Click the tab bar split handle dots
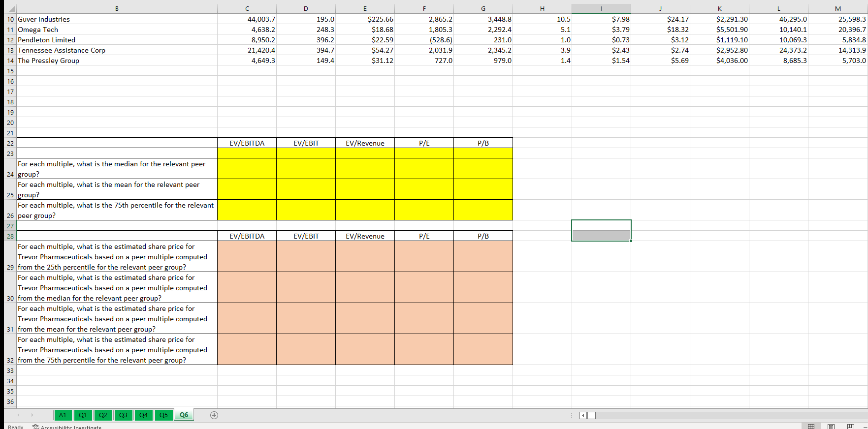The width and height of the screenshot is (868, 429). 572,415
